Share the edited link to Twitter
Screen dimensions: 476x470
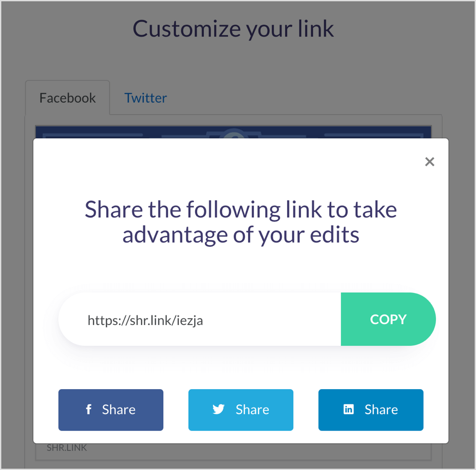[240, 410]
